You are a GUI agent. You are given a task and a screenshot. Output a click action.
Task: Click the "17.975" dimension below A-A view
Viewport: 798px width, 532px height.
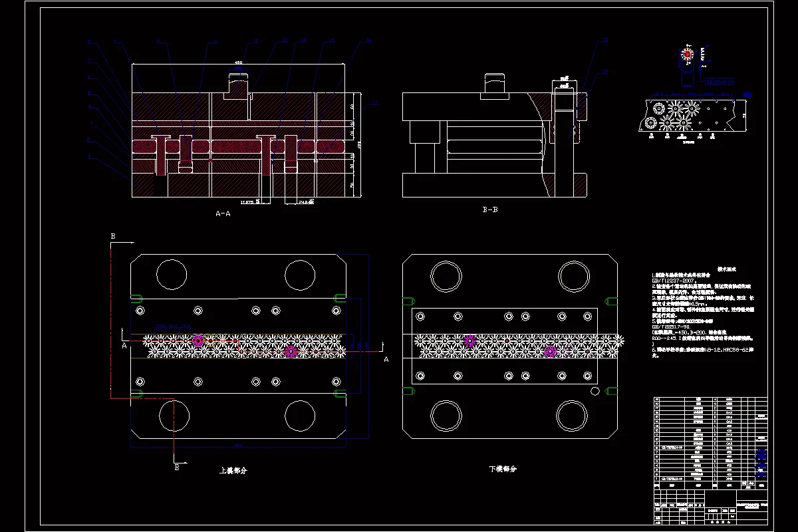point(247,201)
